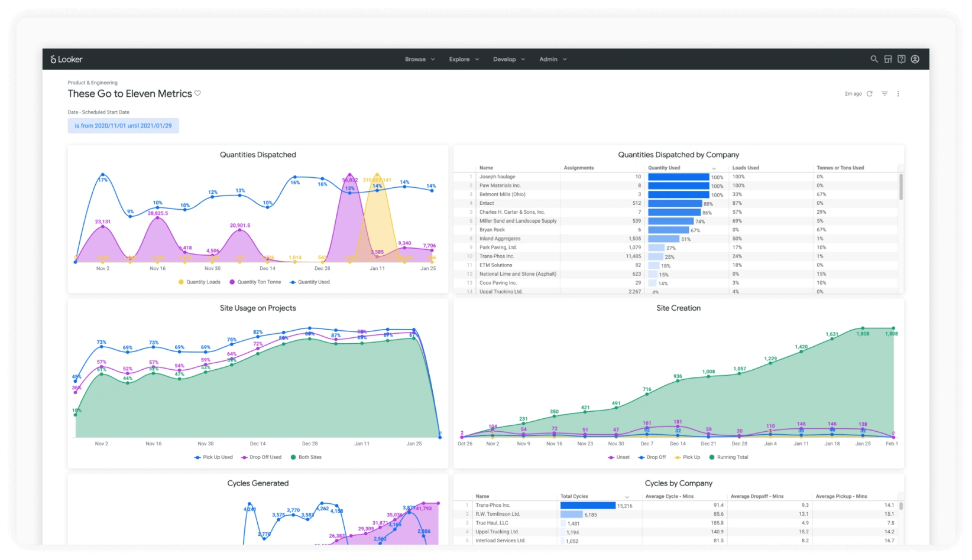Toggle the Running Total legend series
The image size is (972, 560).
(x=728, y=457)
